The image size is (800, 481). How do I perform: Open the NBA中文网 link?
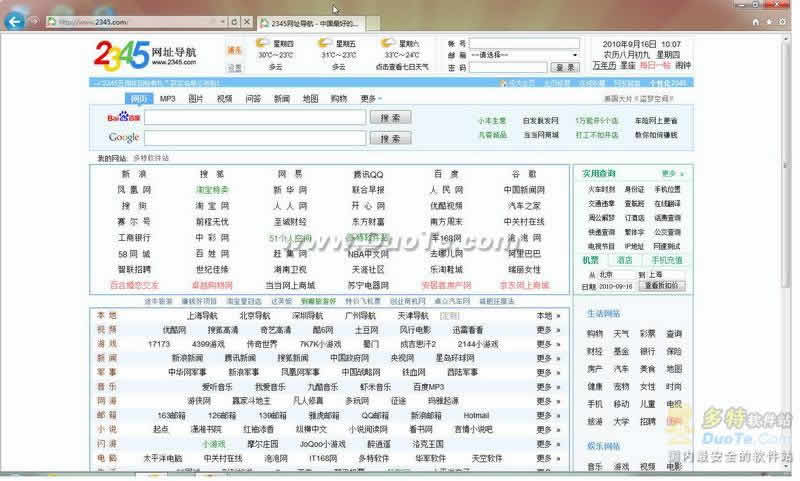[x=368, y=254]
